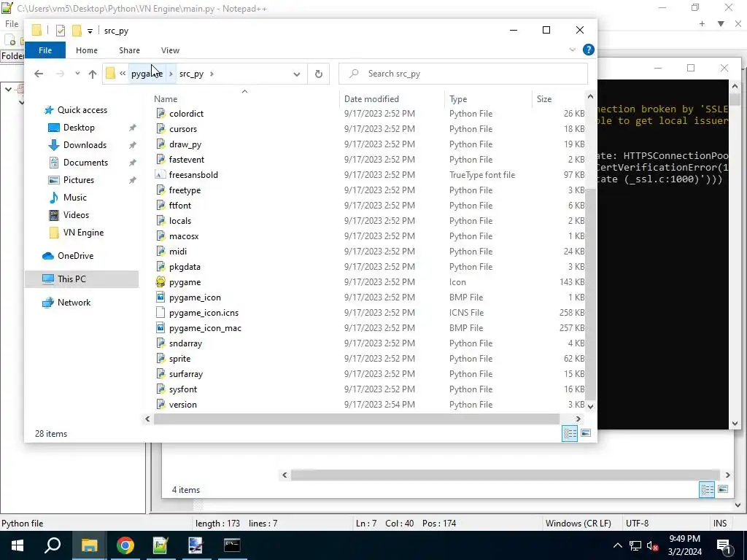Expand chevron after src_py in address bar
The height and width of the screenshot is (560, 747).
tap(212, 74)
